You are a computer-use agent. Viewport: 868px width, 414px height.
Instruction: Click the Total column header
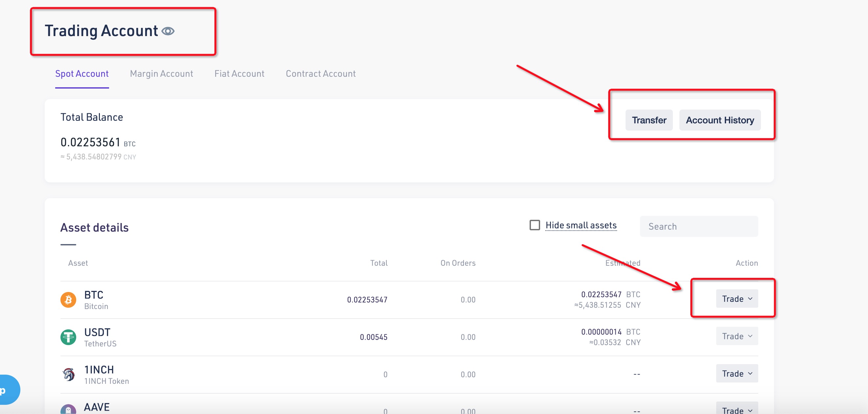[x=379, y=263]
